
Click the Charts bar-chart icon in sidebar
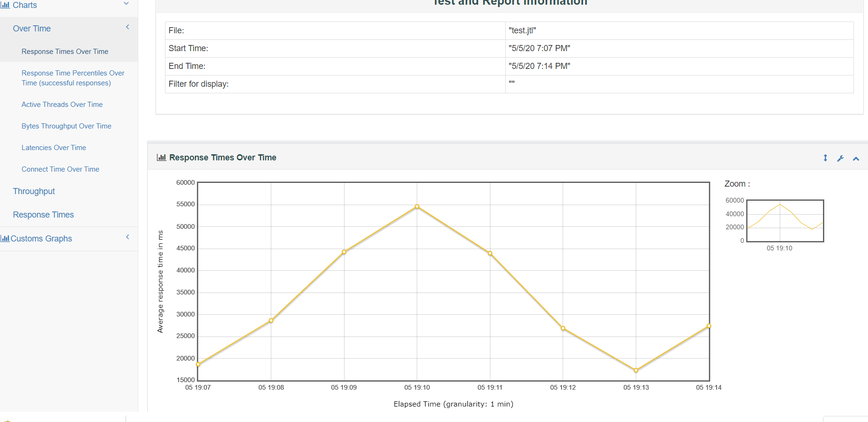pyautogui.click(x=5, y=5)
